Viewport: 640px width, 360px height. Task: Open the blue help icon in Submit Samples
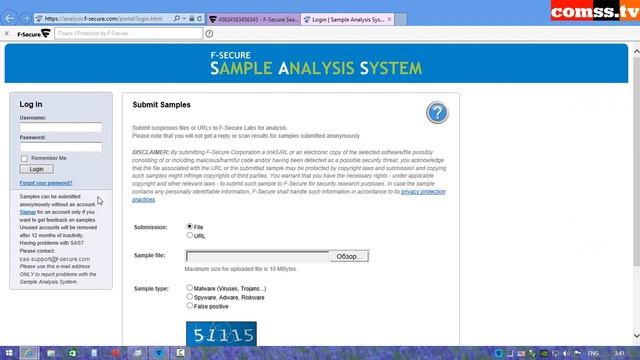(437, 112)
